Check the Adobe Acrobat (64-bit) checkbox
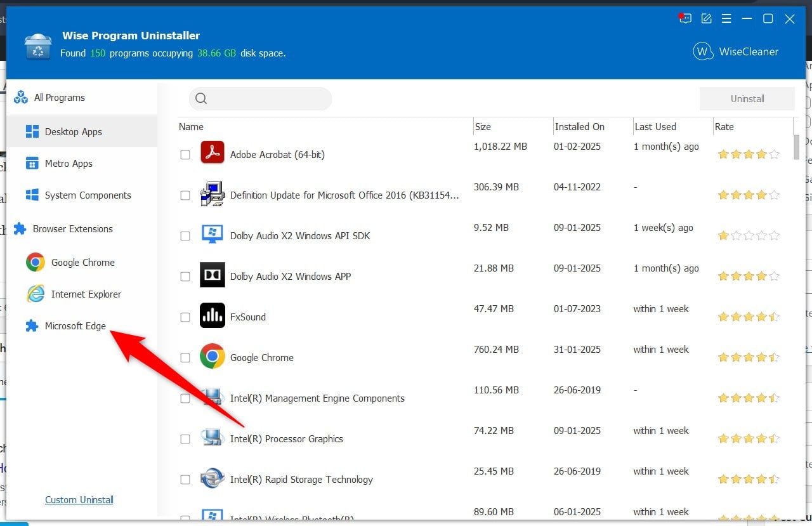 click(x=185, y=154)
